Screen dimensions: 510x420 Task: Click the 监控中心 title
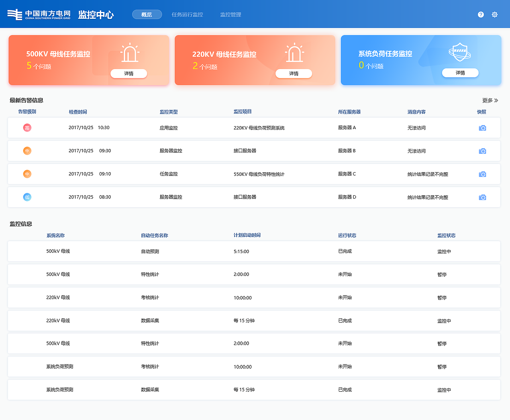point(96,15)
